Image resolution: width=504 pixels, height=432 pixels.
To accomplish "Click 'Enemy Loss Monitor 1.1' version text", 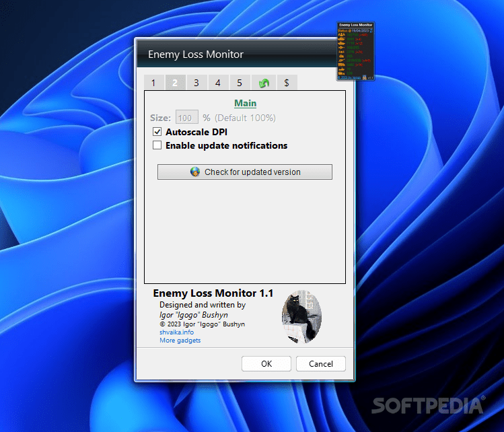I will click(213, 293).
